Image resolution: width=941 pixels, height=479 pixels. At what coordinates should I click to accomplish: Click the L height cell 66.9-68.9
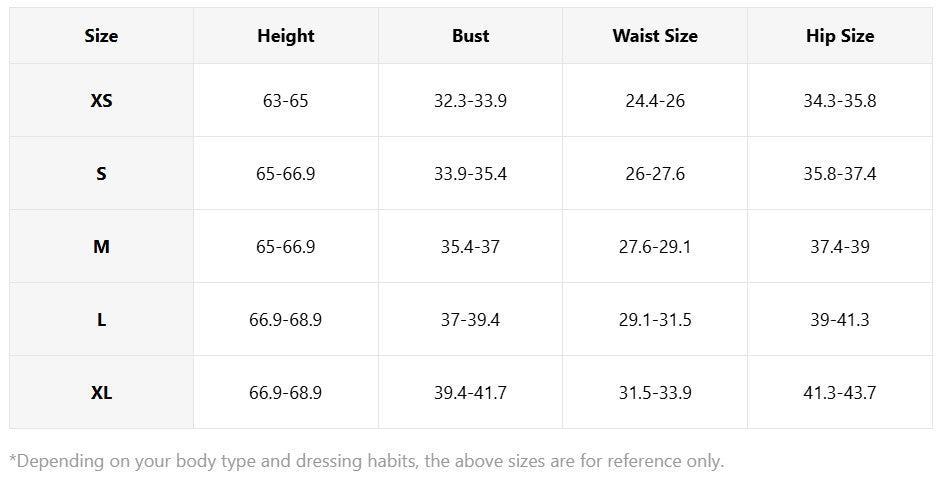tap(285, 320)
